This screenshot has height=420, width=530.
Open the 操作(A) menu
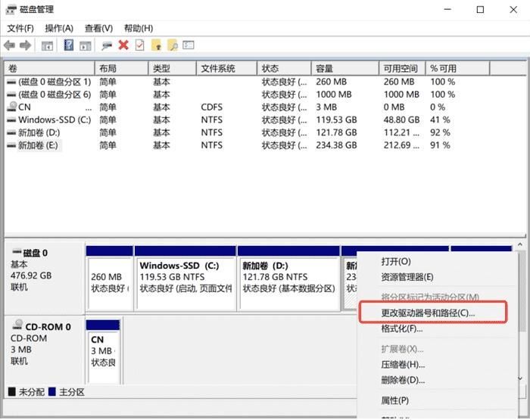(x=59, y=29)
